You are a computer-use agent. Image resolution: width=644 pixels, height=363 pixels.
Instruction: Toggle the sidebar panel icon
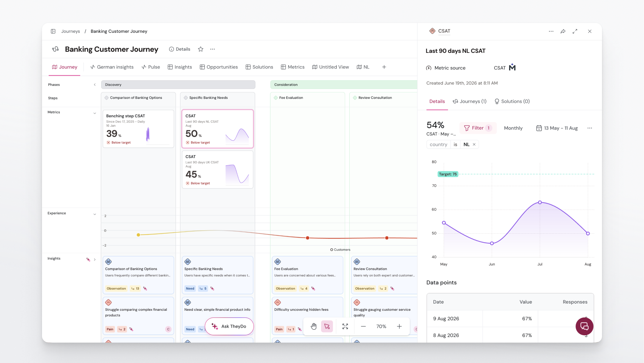pos(53,31)
